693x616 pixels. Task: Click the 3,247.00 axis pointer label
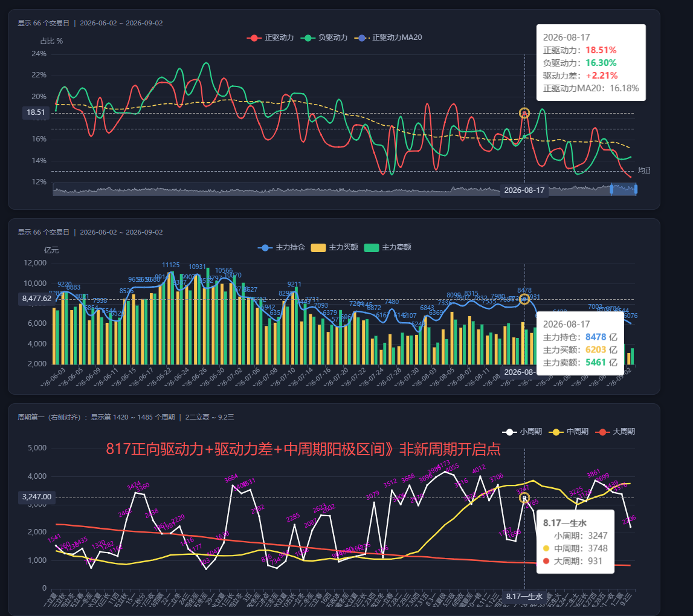tap(37, 496)
